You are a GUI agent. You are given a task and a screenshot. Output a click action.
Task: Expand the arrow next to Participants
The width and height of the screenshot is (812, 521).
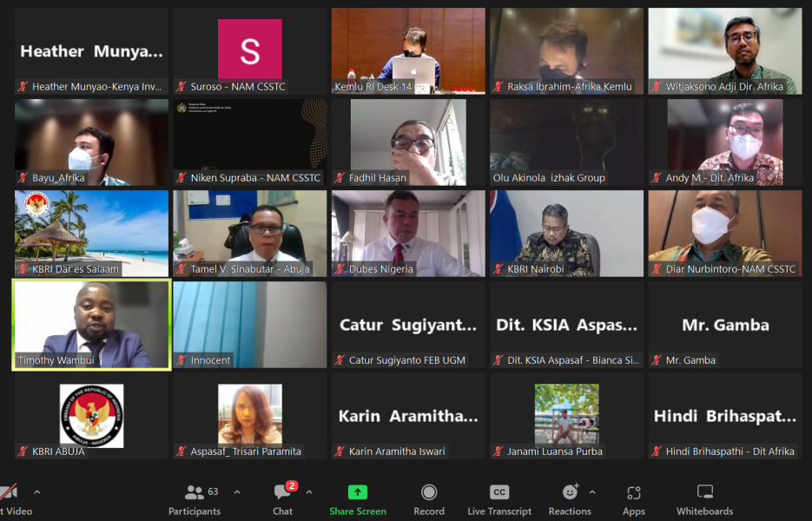pos(237,492)
